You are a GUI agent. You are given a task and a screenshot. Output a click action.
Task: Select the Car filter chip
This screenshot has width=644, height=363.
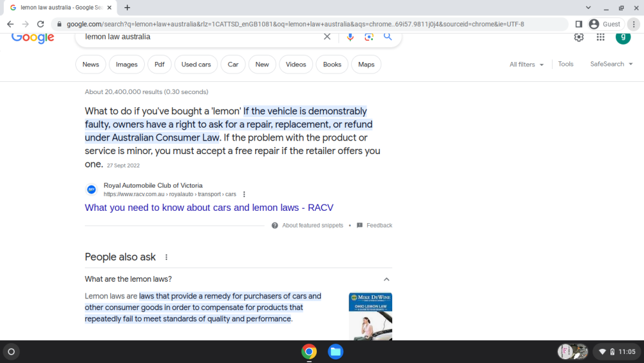click(233, 64)
